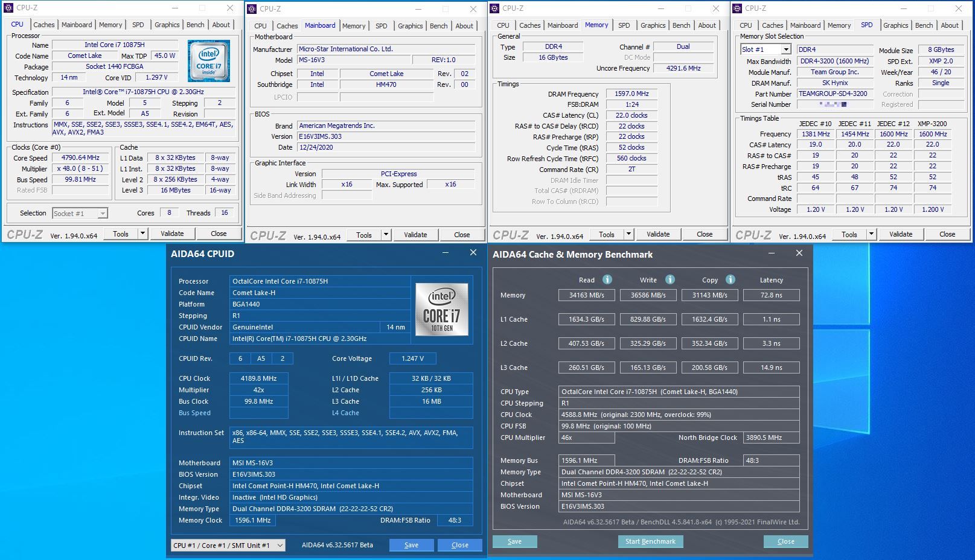Viewport: 975px width, 560px height.
Task: Open the Tools dropdown arrow in the CPU-Z SPD window
Action: coord(871,234)
